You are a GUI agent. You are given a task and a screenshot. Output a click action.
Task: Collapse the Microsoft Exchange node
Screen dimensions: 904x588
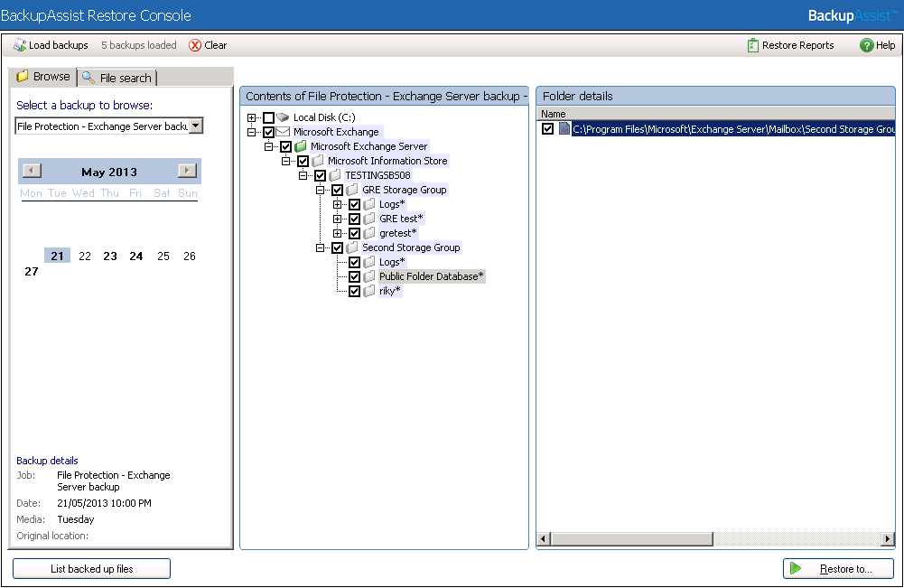pyautogui.click(x=251, y=132)
